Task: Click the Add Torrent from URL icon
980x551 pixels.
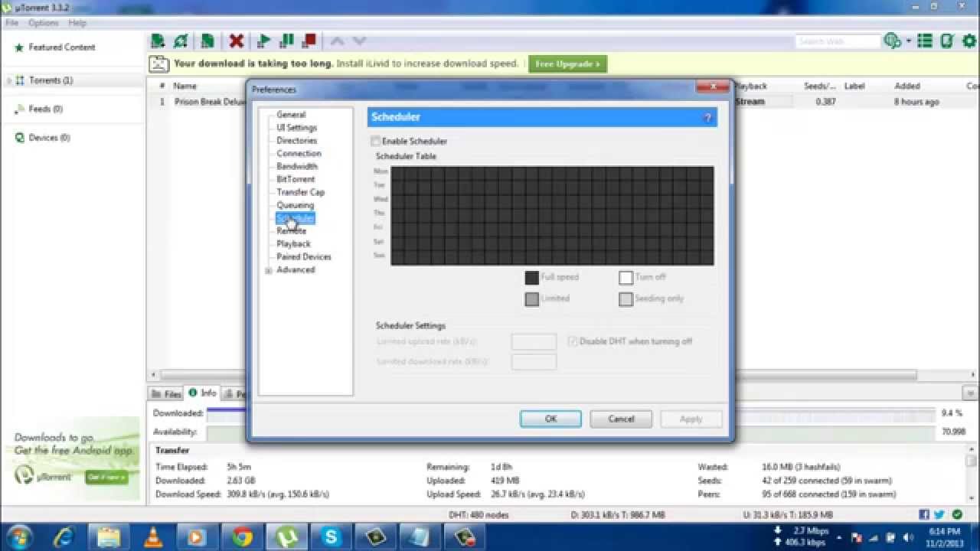Action: click(181, 41)
